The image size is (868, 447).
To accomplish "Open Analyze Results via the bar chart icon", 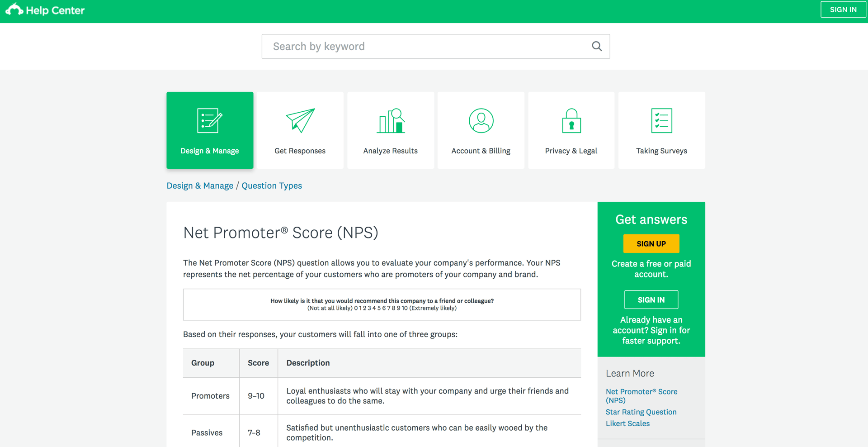I will pyautogui.click(x=391, y=120).
